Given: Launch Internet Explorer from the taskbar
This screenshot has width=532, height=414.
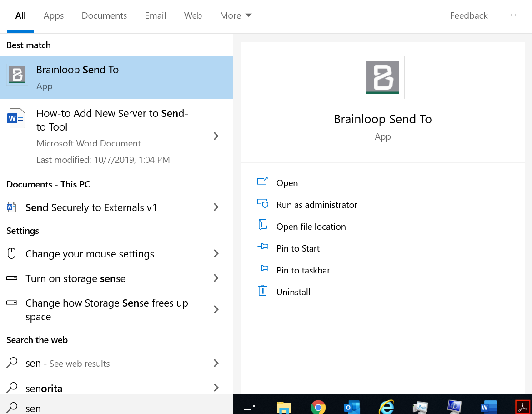Looking at the screenshot, I should pos(386,407).
